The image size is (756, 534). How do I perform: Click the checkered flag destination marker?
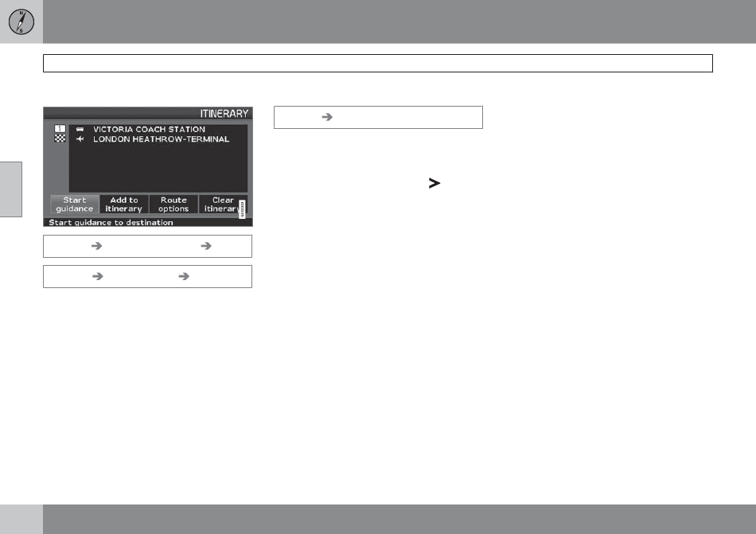[60, 138]
